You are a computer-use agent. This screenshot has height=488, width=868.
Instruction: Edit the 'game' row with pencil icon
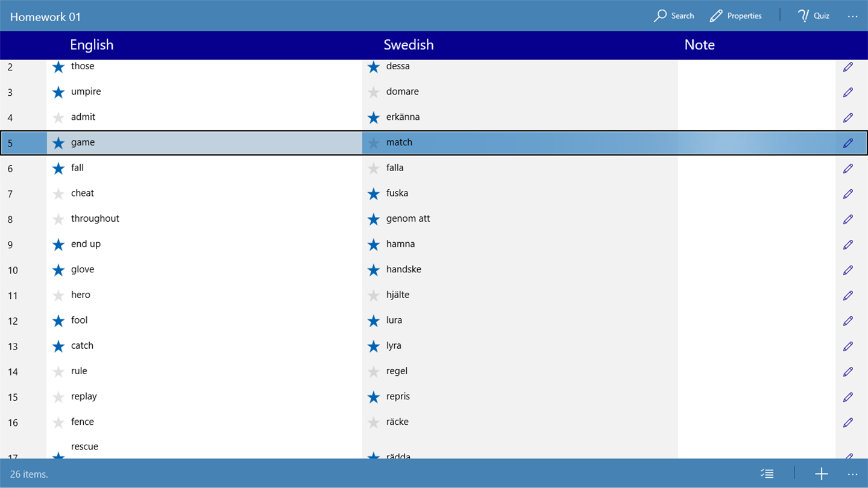848,143
